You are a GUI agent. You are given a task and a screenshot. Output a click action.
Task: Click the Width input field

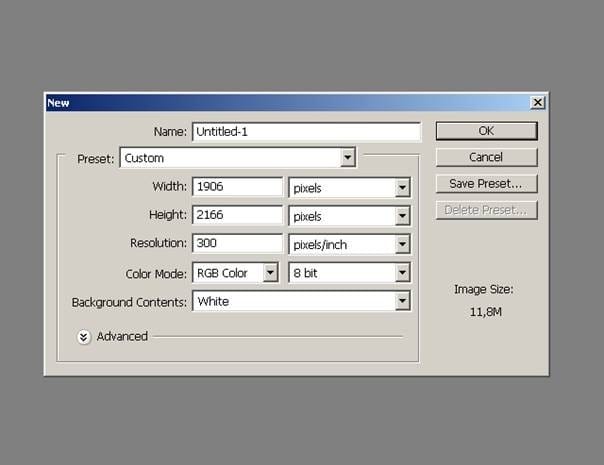coord(237,187)
